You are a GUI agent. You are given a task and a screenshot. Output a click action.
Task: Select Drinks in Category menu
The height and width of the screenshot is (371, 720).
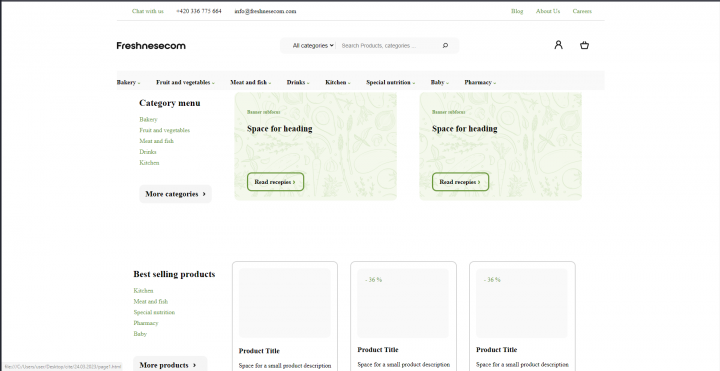click(148, 152)
